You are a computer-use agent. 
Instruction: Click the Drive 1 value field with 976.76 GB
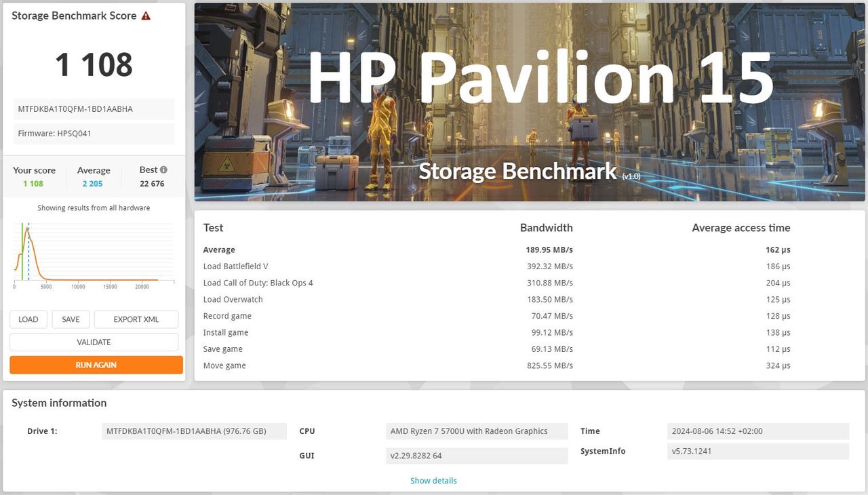click(x=194, y=431)
